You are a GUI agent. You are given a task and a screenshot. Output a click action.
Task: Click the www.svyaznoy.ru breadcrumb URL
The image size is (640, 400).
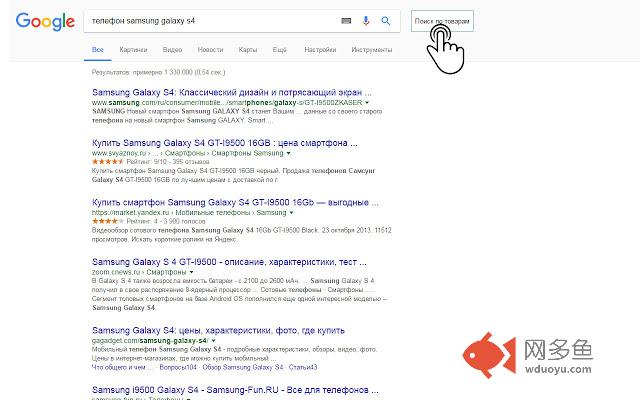click(188, 153)
